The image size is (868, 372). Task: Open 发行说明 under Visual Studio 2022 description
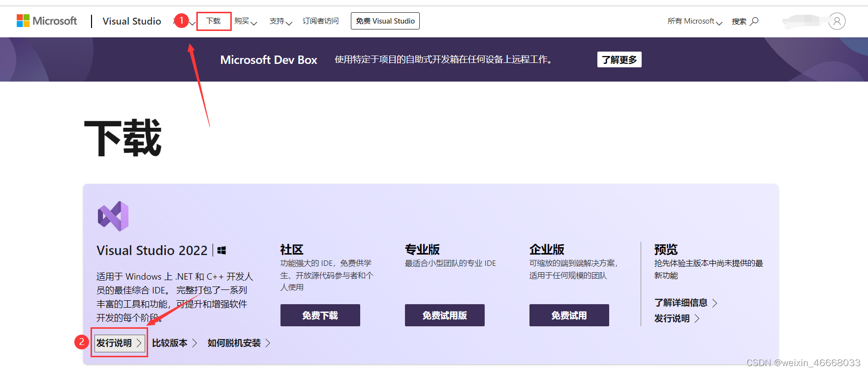[x=119, y=343]
